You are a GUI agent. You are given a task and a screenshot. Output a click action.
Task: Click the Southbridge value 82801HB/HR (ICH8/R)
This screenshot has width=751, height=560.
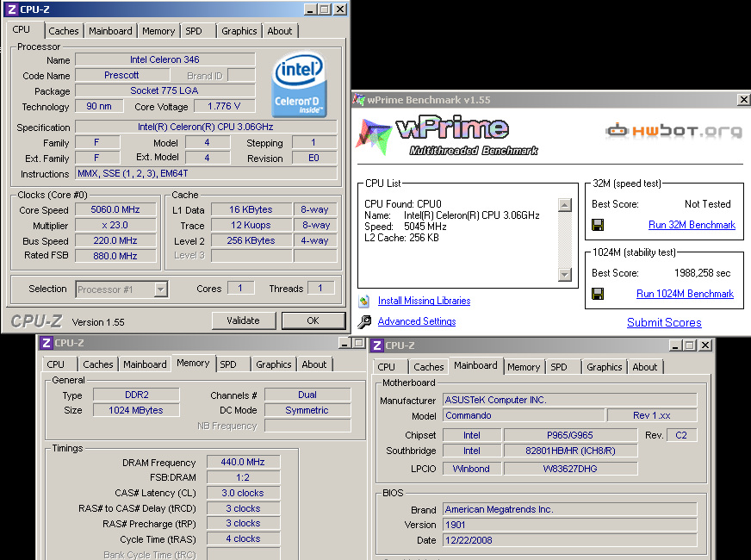pyautogui.click(x=570, y=451)
